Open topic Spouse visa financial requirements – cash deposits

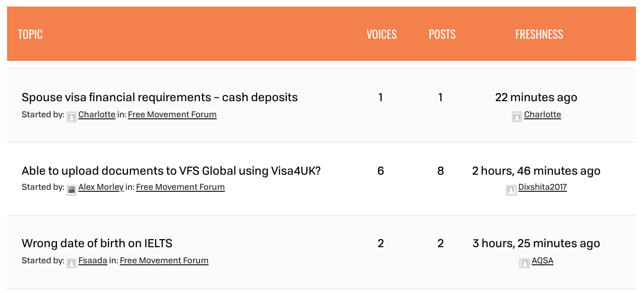tap(159, 97)
